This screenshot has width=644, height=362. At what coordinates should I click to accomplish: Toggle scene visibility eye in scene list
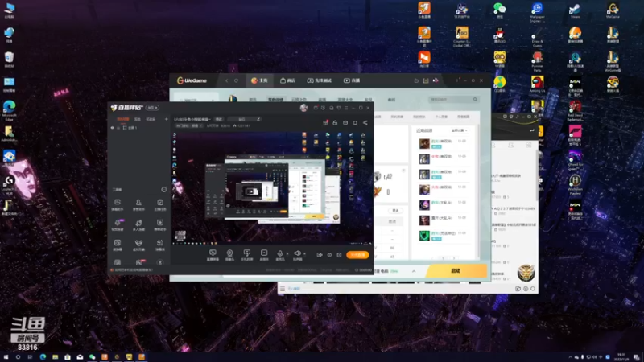pyautogui.click(x=112, y=128)
